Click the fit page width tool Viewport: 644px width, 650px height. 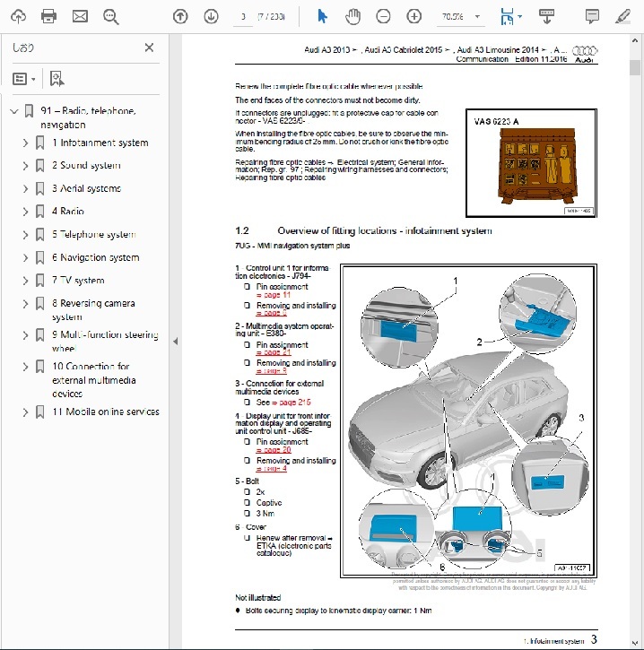point(507,16)
